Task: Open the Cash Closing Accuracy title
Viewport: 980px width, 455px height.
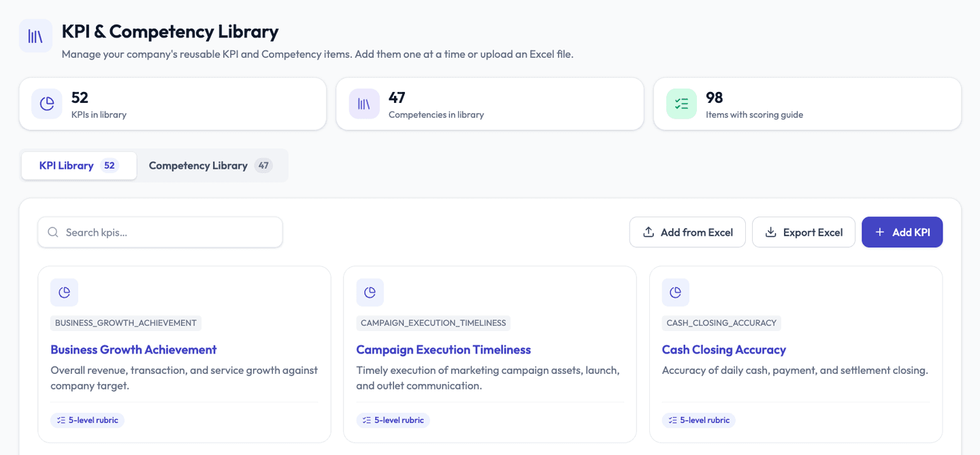Action: [x=724, y=349]
